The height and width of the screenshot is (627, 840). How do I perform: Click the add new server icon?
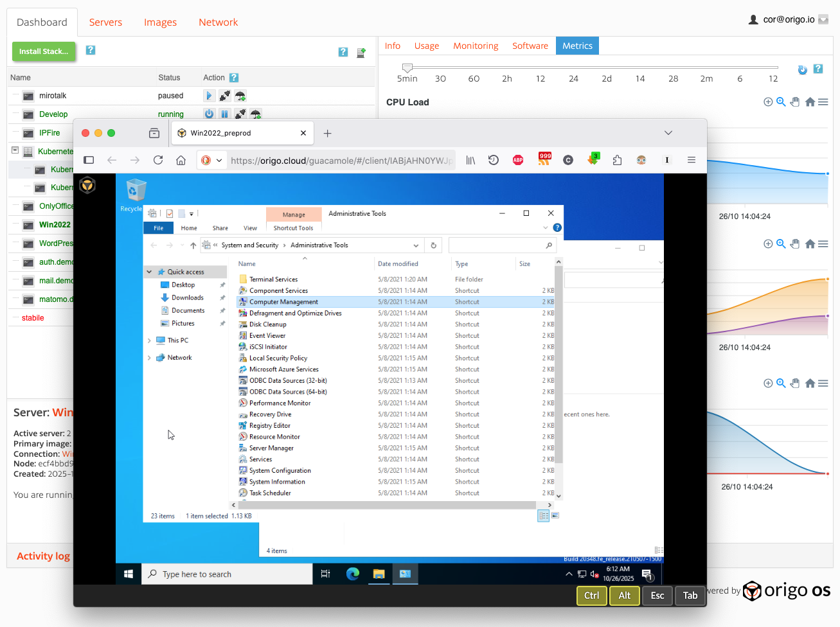tap(361, 53)
